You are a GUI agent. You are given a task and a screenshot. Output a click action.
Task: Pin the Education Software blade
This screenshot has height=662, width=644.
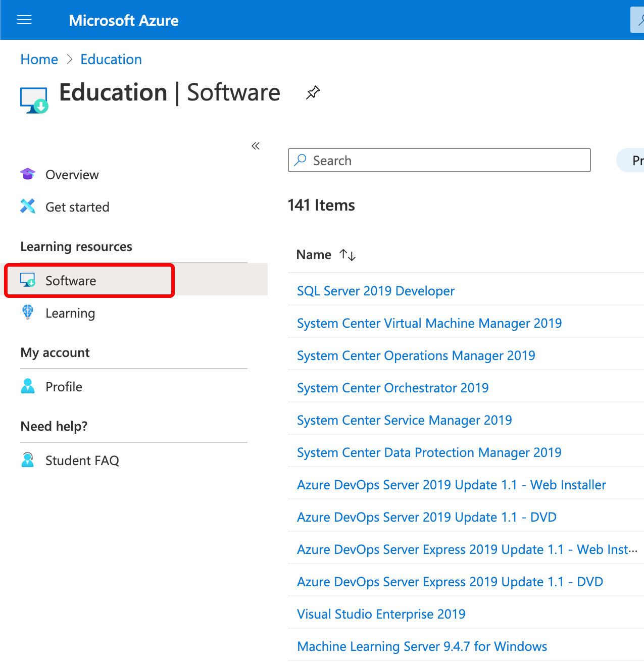(313, 92)
